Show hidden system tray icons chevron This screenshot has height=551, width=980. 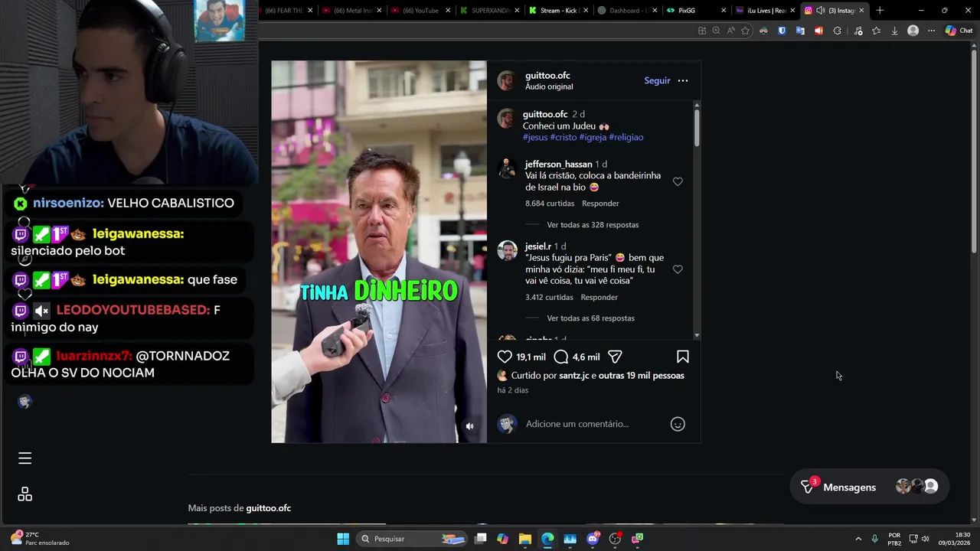click(858, 539)
